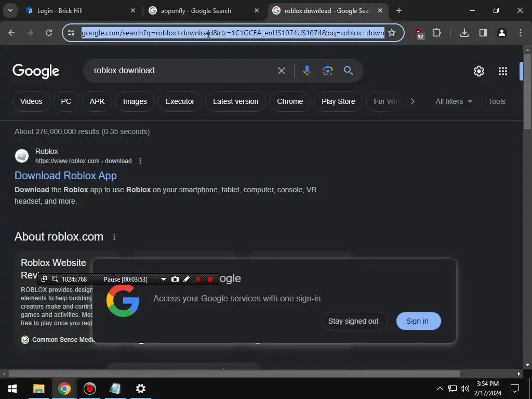Open a new tab with the plus button

click(x=398, y=11)
